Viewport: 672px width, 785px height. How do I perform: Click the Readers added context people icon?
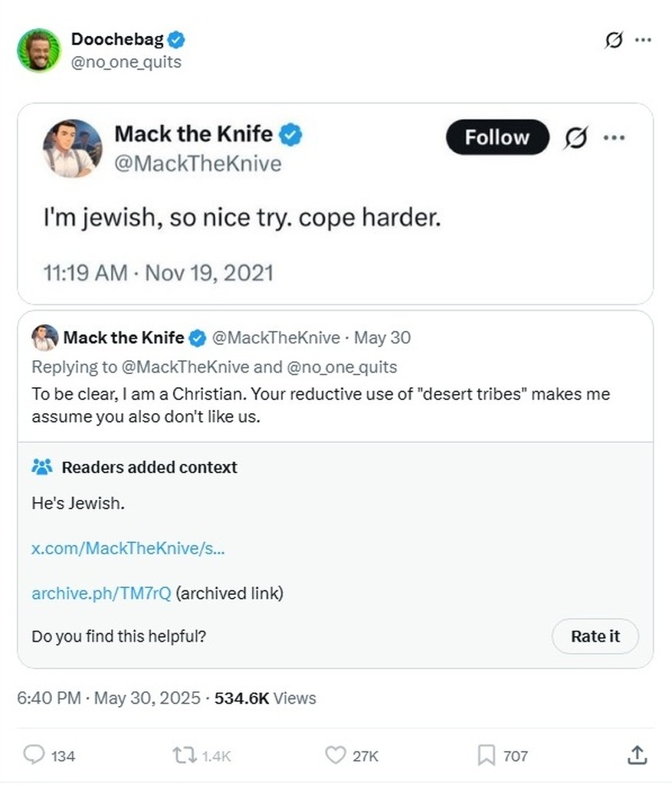coord(42,467)
